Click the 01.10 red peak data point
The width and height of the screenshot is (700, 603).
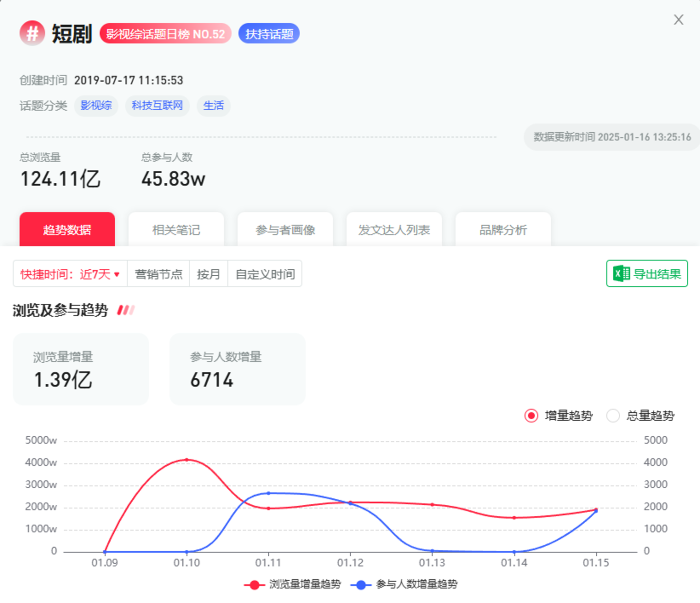pos(187,460)
